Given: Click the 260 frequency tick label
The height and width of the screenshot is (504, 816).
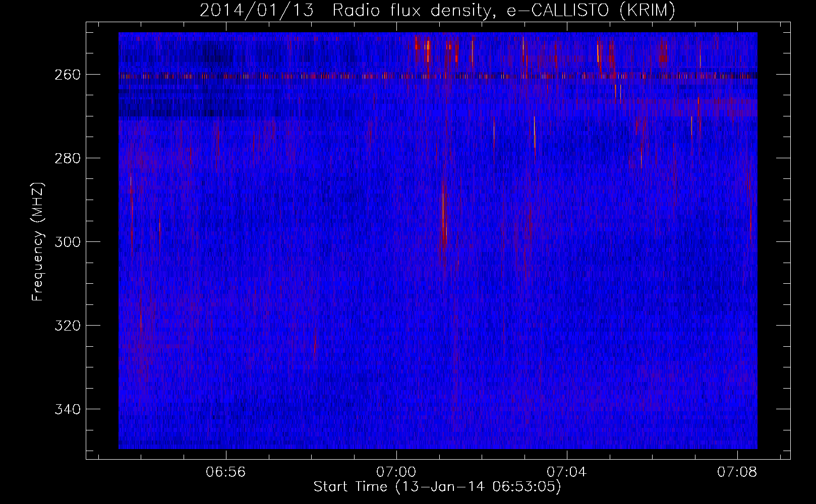Looking at the screenshot, I should click(67, 75).
